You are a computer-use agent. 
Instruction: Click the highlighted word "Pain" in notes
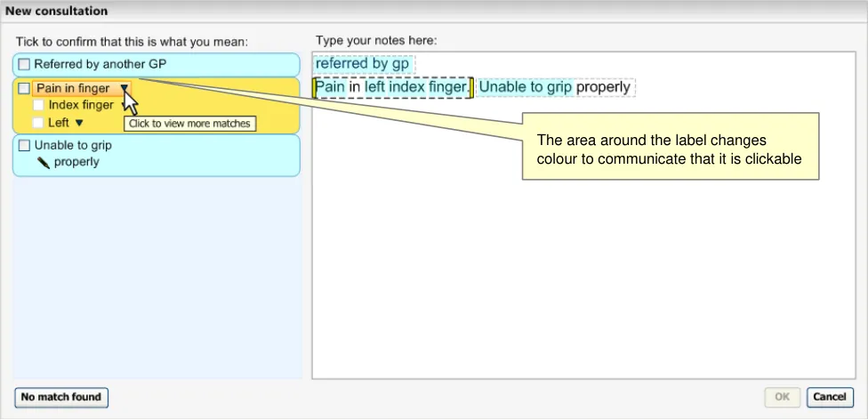330,87
